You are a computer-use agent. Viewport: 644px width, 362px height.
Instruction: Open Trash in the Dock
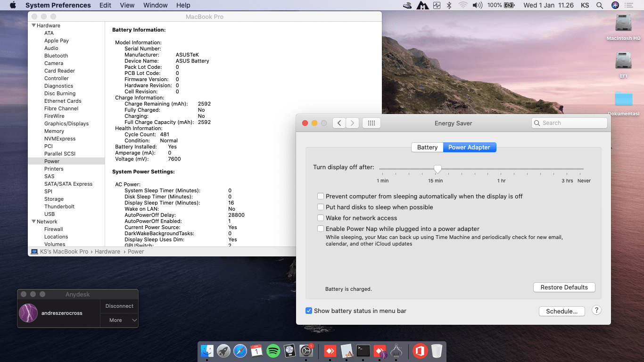(x=437, y=351)
